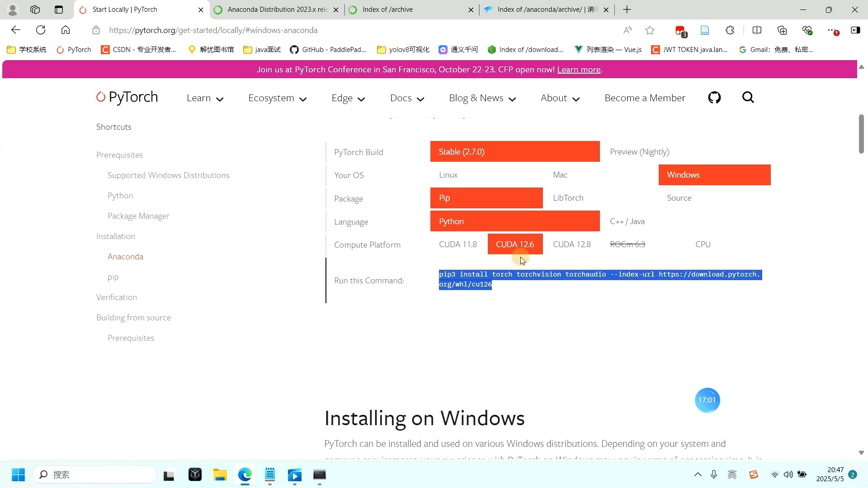Open browser extensions puzzle icon
The width and height of the screenshot is (868, 488).
pyautogui.click(x=730, y=30)
